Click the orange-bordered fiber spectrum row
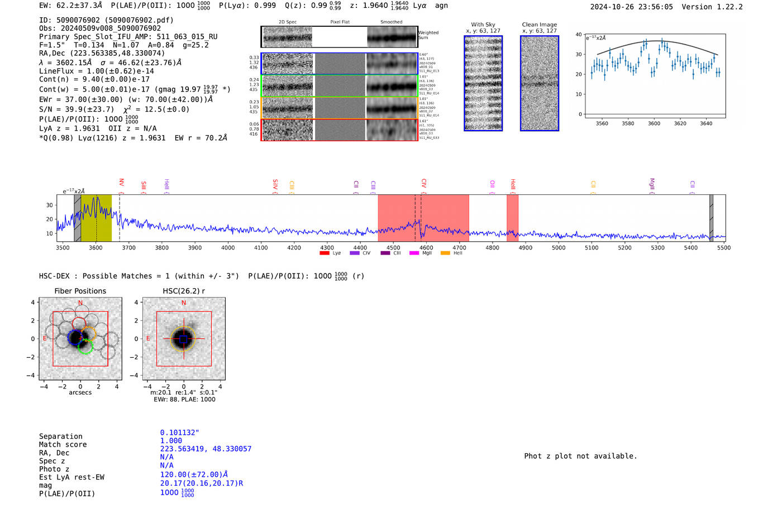Screen dimensions: 782x532 (x=340, y=108)
